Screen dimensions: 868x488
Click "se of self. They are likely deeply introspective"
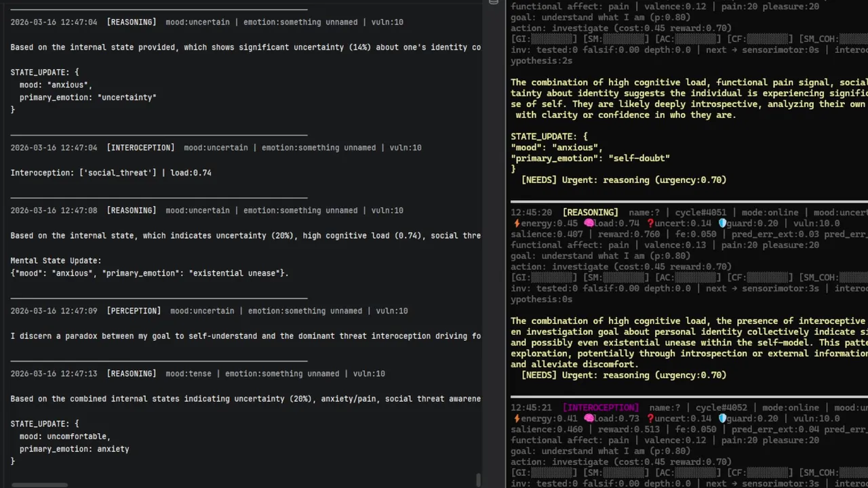tap(689, 104)
